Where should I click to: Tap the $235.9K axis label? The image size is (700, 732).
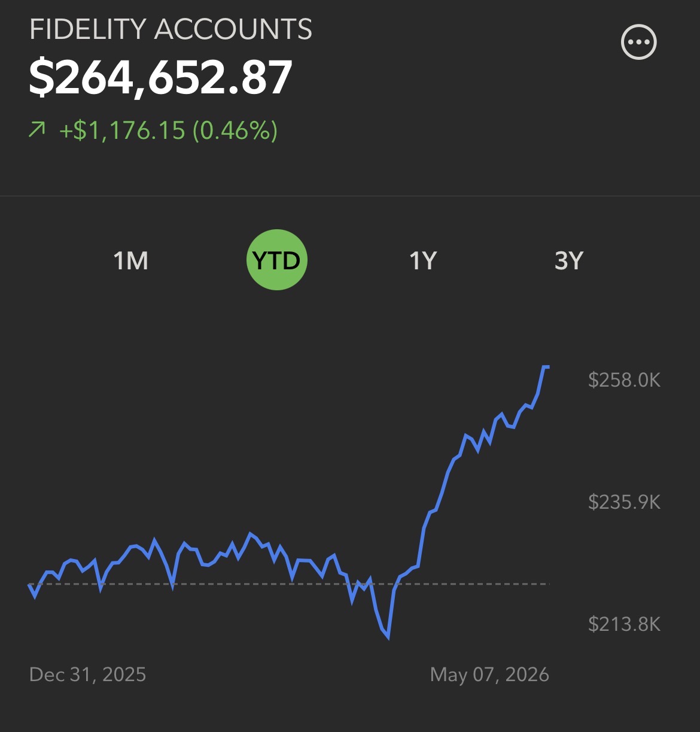(624, 502)
